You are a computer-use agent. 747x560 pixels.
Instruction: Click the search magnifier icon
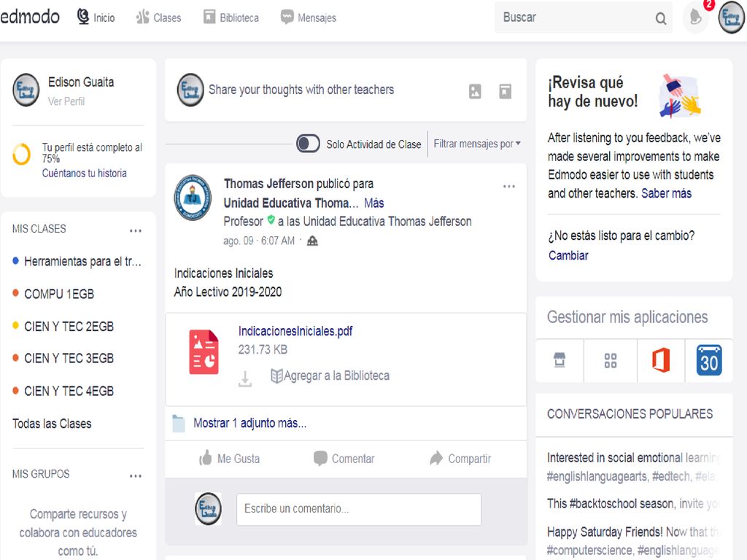point(661,18)
